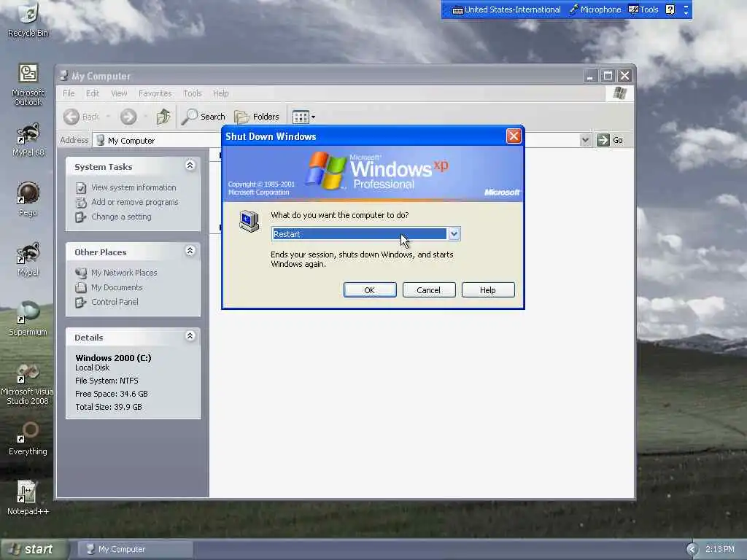Click Change a setting link
The image size is (747, 560).
click(x=122, y=217)
